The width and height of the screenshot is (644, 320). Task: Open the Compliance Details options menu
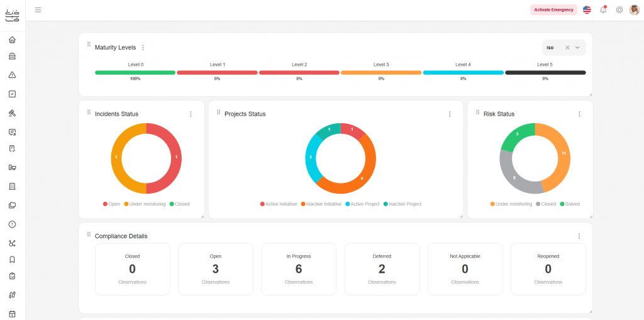(x=579, y=236)
